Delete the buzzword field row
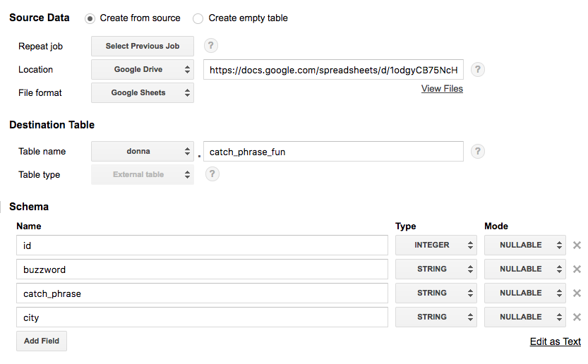This screenshot has height=364, width=588. [577, 269]
